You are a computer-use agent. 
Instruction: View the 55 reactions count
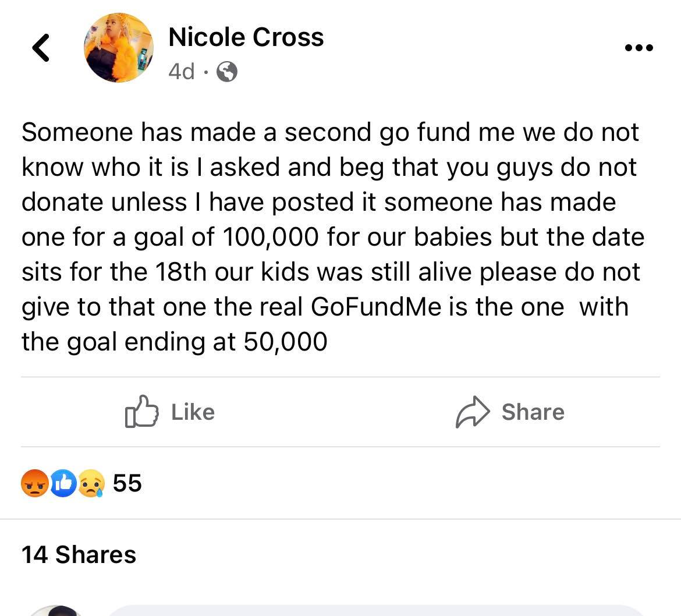click(127, 483)
